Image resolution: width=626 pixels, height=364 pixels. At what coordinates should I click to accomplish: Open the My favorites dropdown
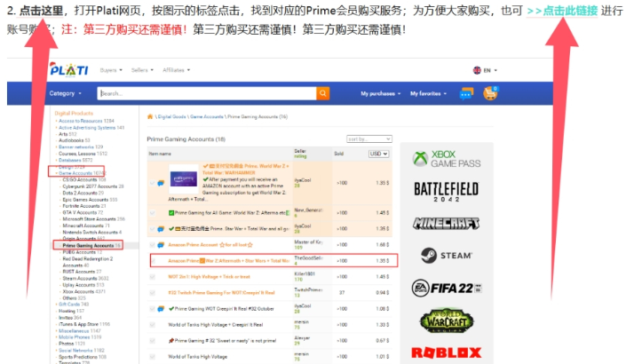point(428,93)
